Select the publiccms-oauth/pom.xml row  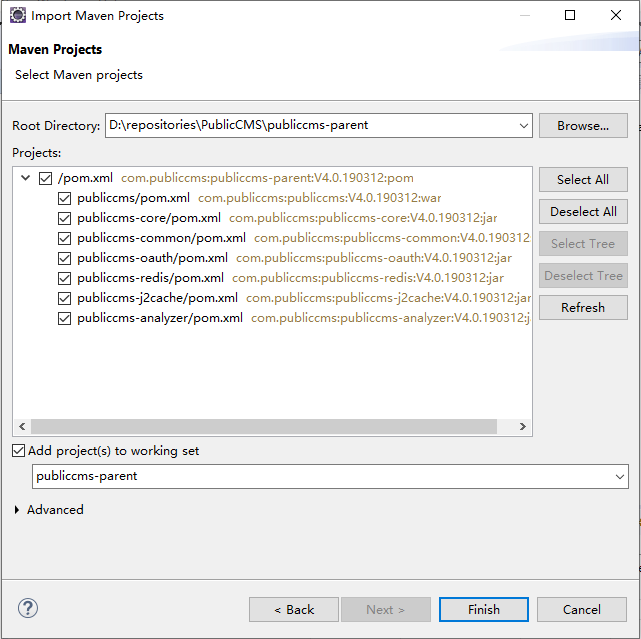[x=150, y=258]
